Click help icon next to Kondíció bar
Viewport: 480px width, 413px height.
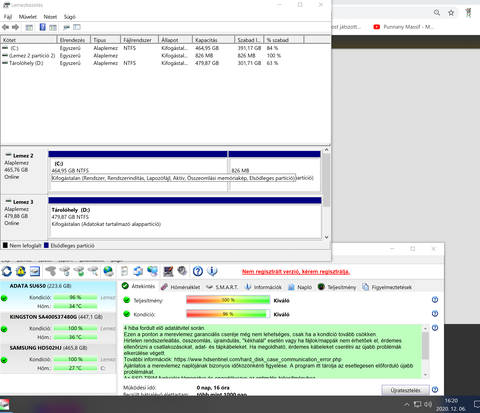tap(435, 314)
